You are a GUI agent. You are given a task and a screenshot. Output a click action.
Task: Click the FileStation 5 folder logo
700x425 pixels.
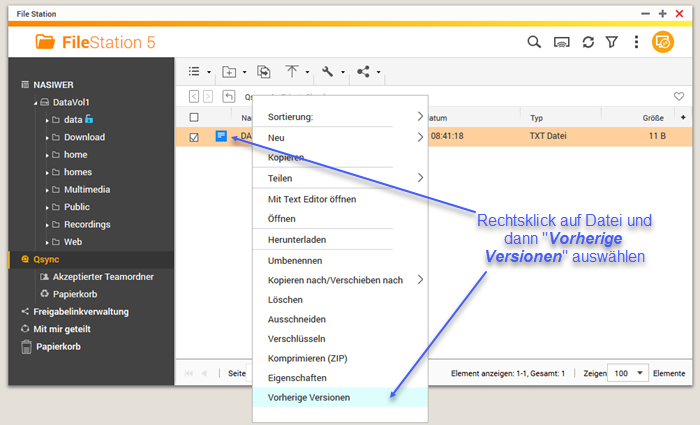click(x=45, y=42)
